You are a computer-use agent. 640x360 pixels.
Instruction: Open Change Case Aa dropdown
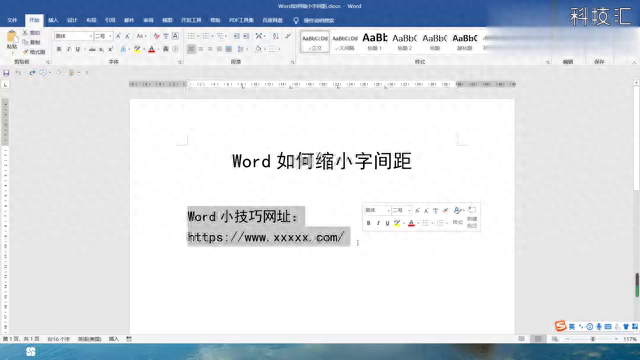141,36
